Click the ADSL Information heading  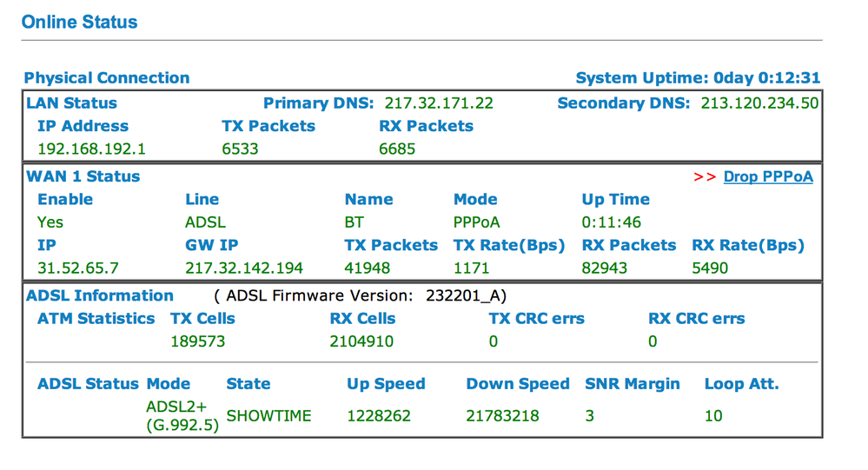pos(100,295)
